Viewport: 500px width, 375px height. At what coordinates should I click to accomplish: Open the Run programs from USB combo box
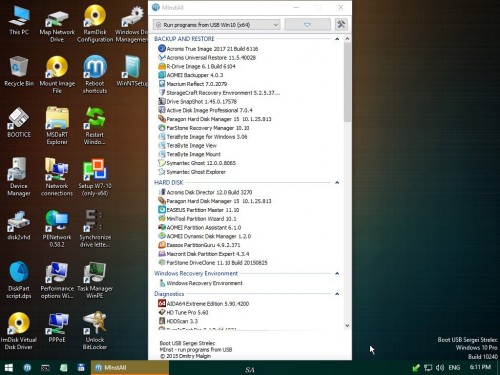pos(216,25)
